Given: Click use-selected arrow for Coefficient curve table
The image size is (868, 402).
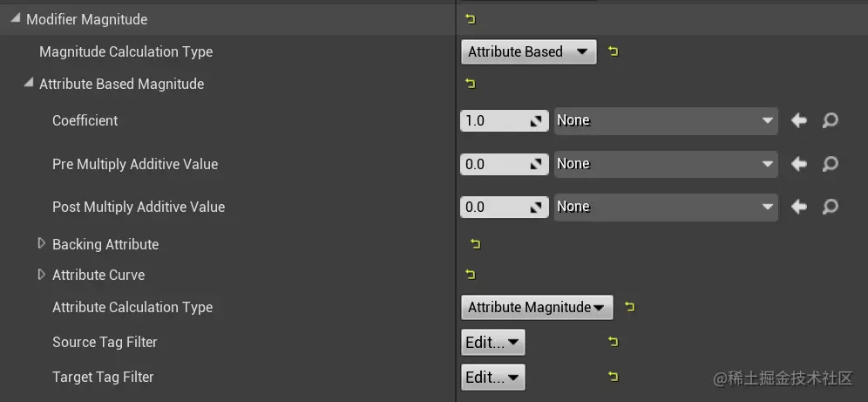Looking at the screenshot, I should click(798, 120).
